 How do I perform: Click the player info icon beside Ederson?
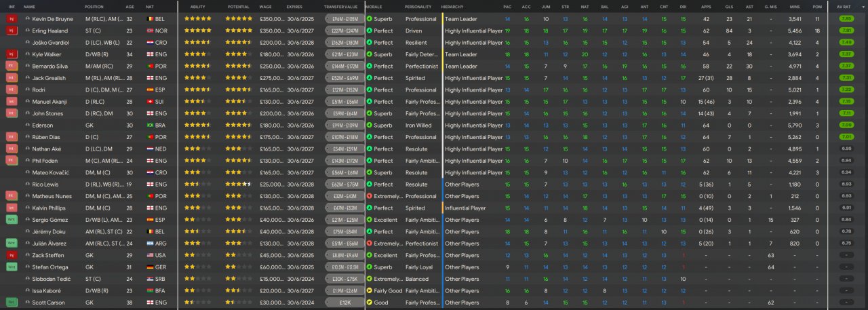pyautogui.click(x=27, y=125)
